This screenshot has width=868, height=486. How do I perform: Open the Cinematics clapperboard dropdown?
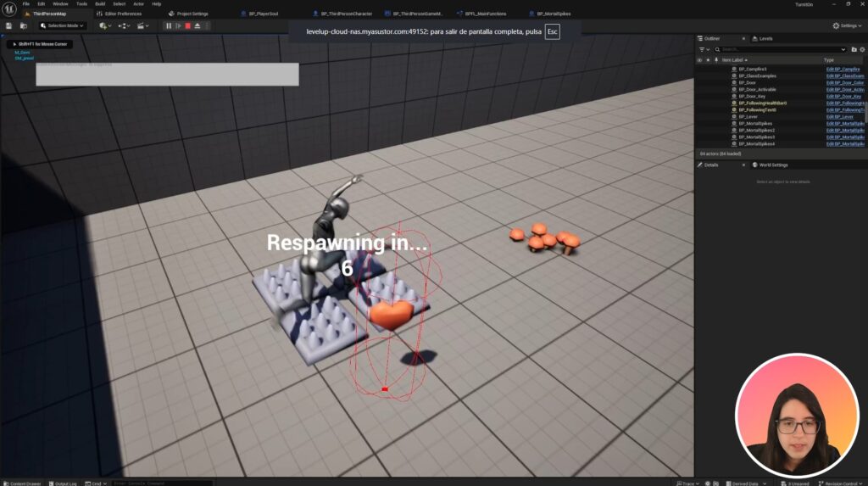[x=142, y=25]
